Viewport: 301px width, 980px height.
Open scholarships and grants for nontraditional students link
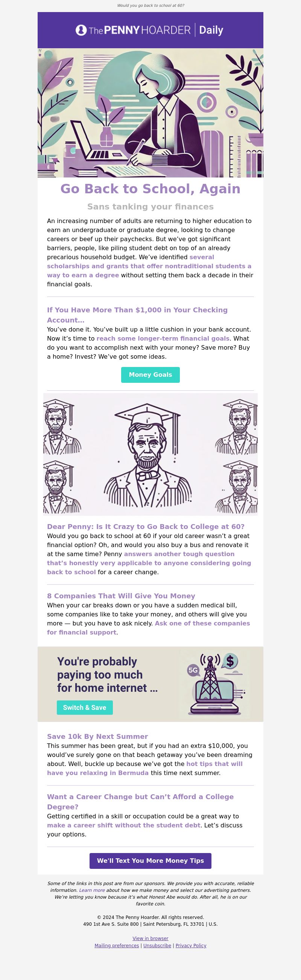tap(149, 266)
